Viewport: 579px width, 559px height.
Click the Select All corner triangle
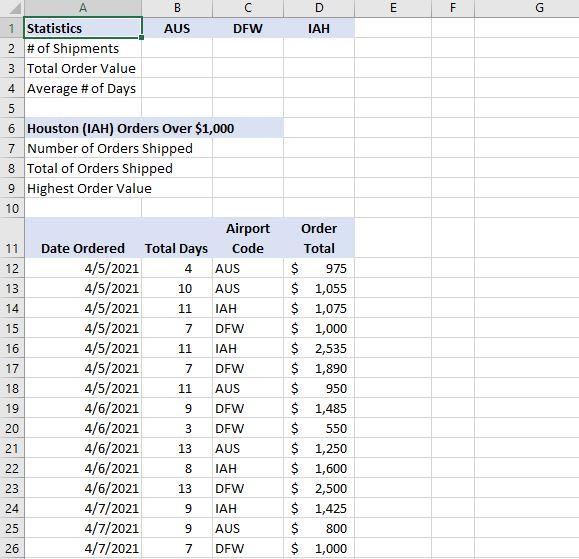[15, 8]
